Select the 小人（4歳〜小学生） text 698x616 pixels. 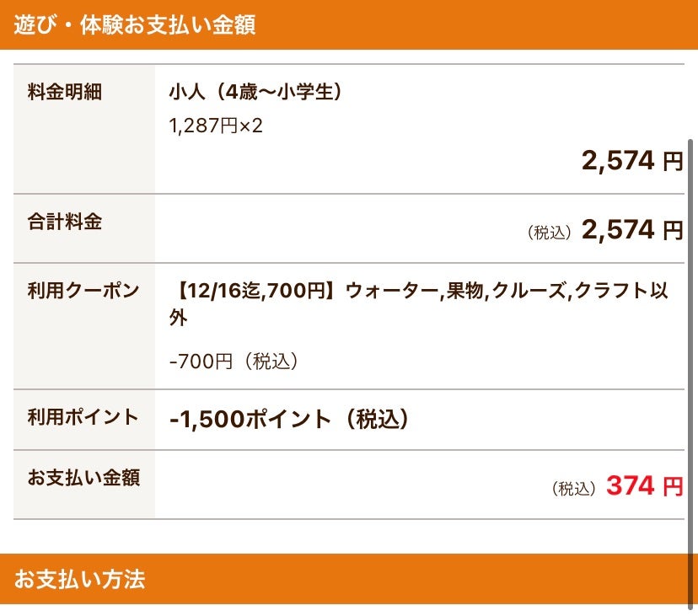255,92
